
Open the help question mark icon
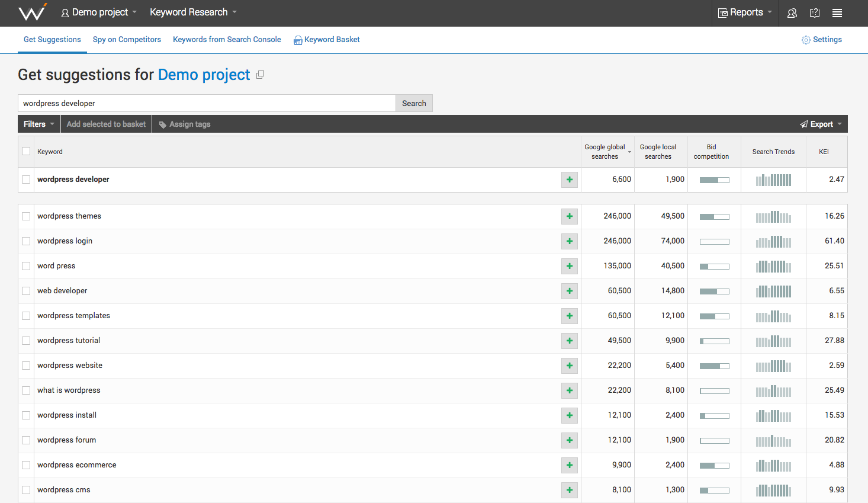[x=815, y=13]
